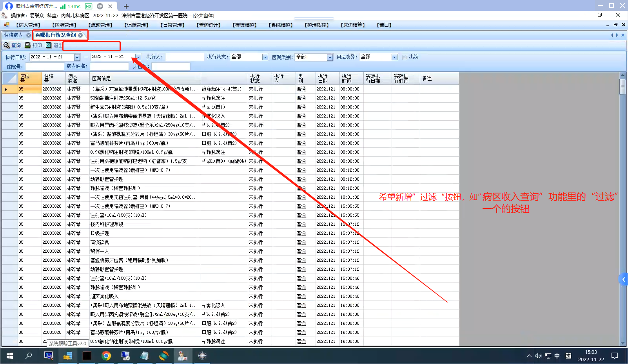Sort by the 实际执行日期 column header
The image size is (628, 364).
[x=378, y=78]
